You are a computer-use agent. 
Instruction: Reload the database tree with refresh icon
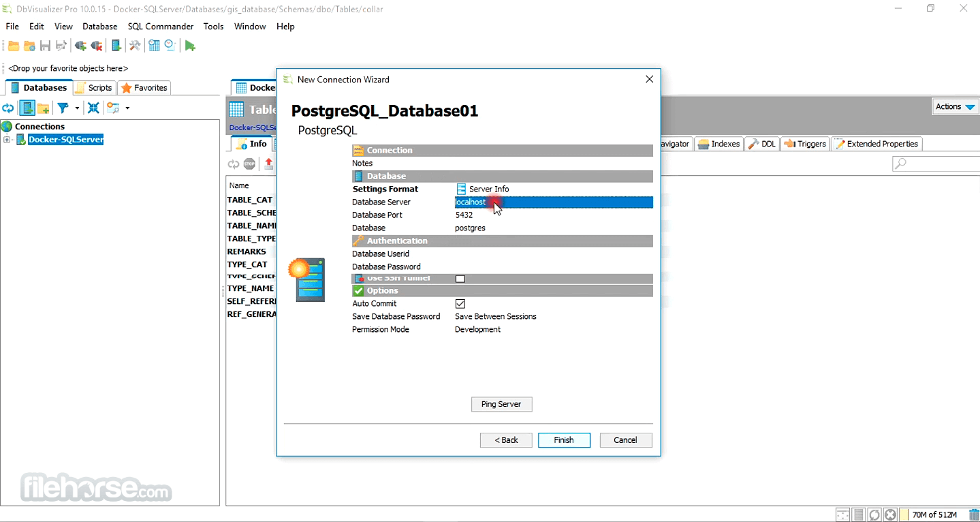(8, 108)
